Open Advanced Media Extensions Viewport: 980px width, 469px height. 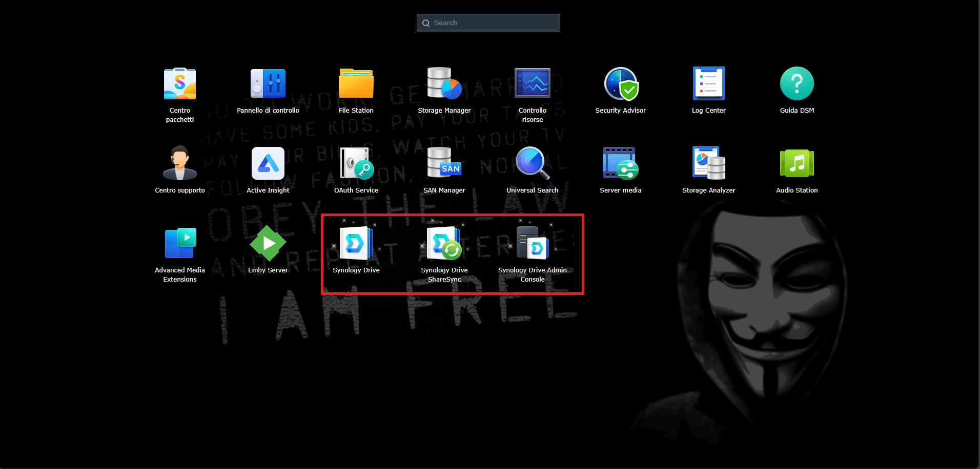[180, 243]
